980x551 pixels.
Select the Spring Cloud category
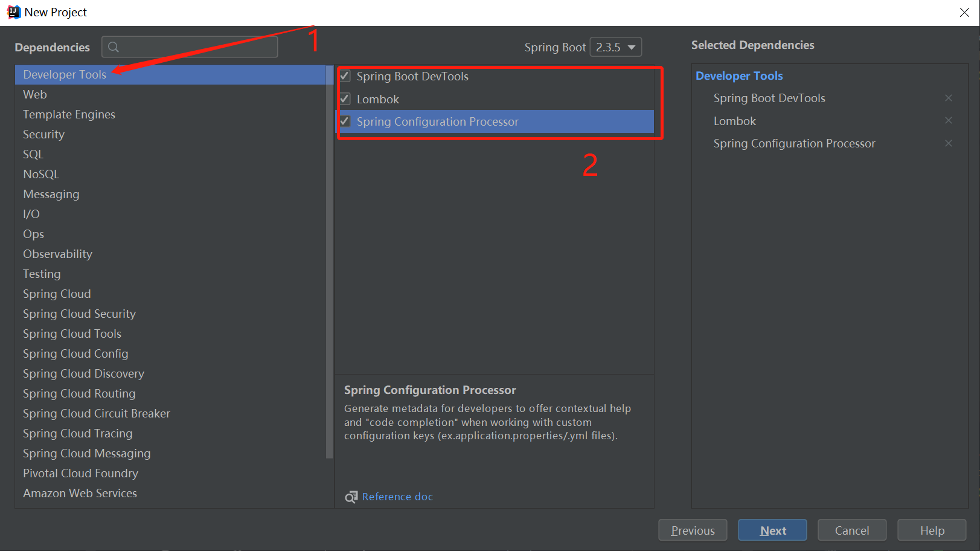pyautogui.click(x=170, y=294)
